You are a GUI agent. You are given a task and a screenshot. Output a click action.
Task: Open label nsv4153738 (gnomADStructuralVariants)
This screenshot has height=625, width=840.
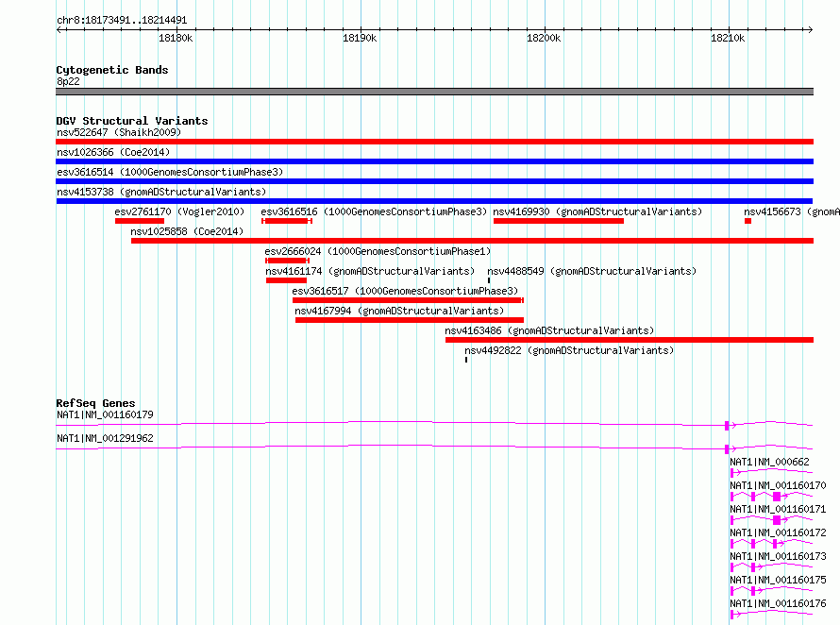pyautogui.click(x=161, y=192)
